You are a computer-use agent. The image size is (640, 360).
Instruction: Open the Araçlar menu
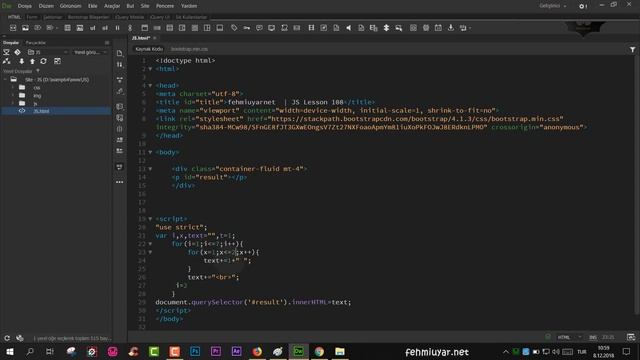click(x=112, y=6)
